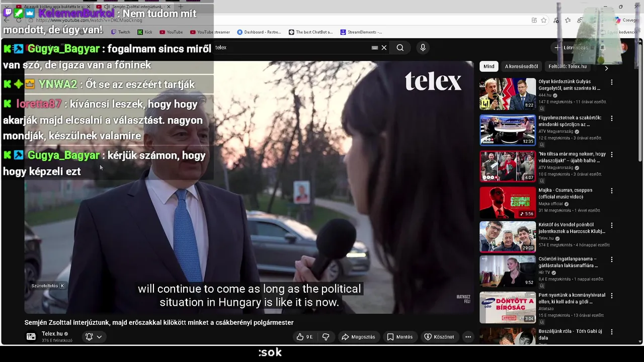
Task: Open the on-screen keyboard icon in search box
Action: pyautogui.click(x=374, y=48)
